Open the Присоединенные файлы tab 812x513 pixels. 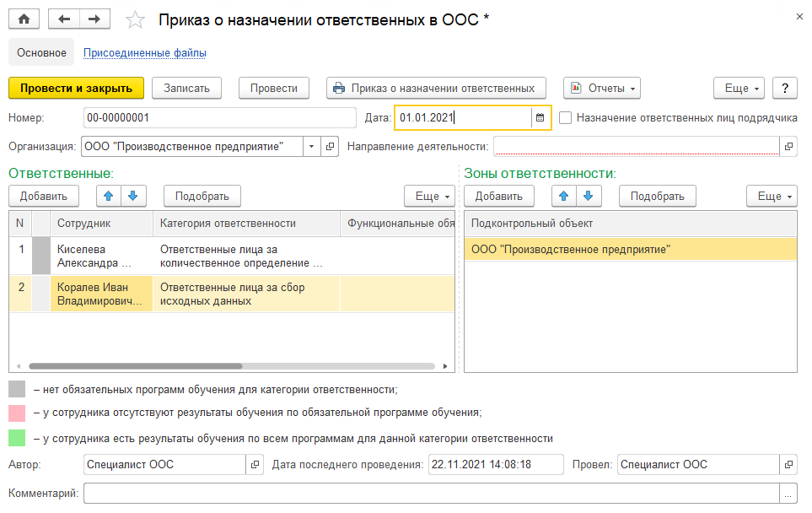pyautogui.click(x=143, y=51)
